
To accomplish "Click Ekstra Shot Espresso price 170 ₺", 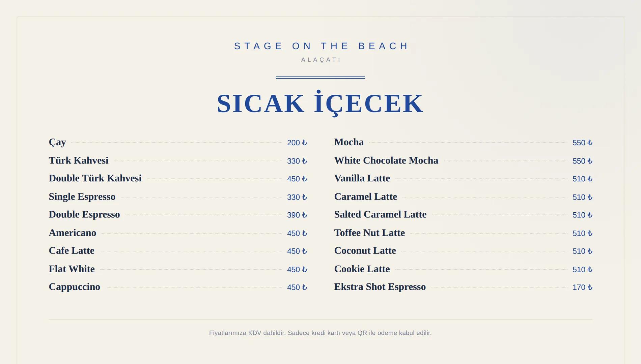I will 582,287.
